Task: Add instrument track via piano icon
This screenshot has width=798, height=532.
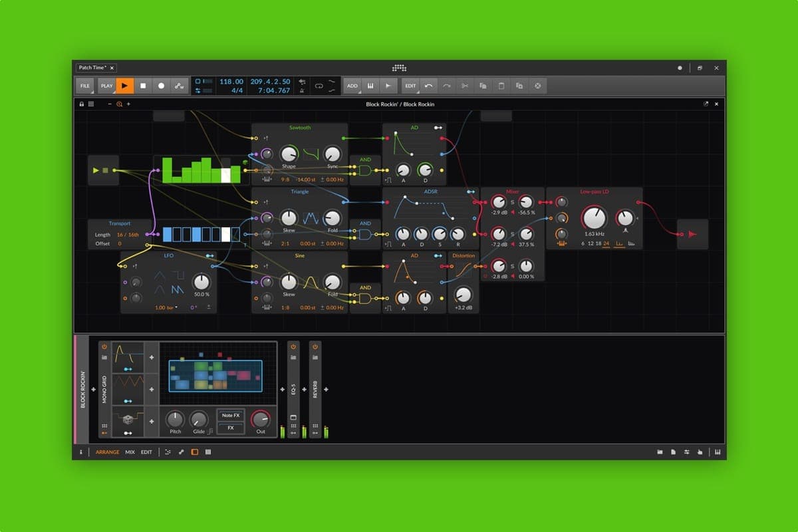Action: pos(370,86)
